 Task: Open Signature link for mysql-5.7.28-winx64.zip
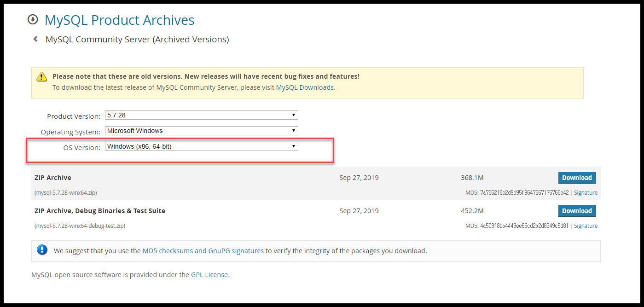tap(586, 193)
